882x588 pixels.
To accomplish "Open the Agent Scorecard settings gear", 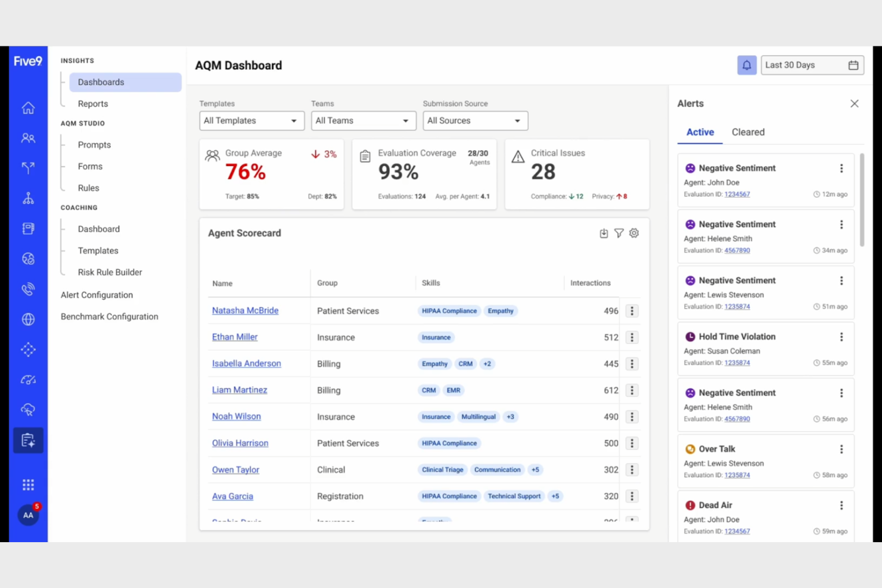I will [x=633, y=233].
